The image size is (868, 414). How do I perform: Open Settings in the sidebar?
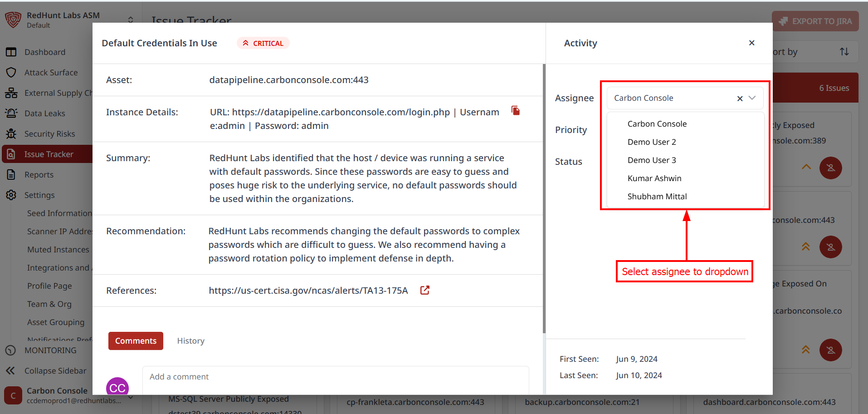click(x=39, y=195)
